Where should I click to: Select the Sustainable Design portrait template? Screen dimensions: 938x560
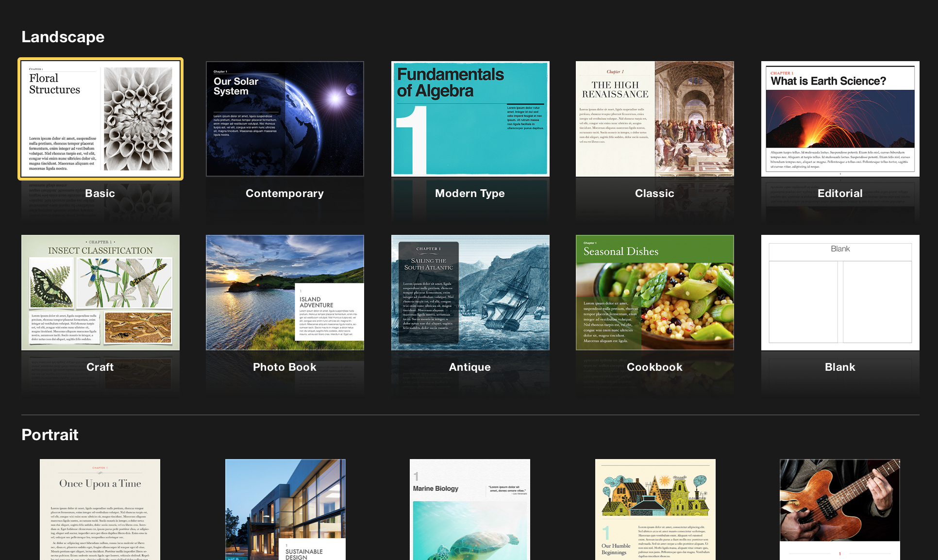pos(285,510)
